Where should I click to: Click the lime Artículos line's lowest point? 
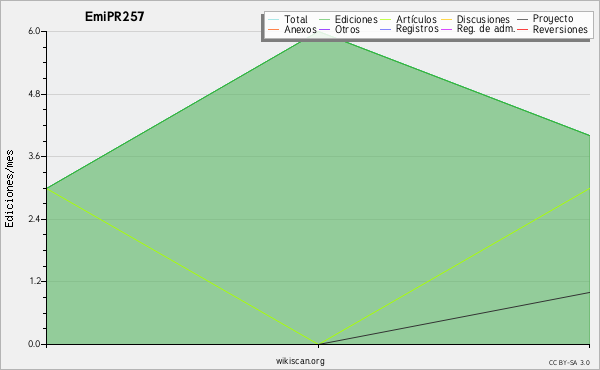pyautogui.click(x=318, y=344)
